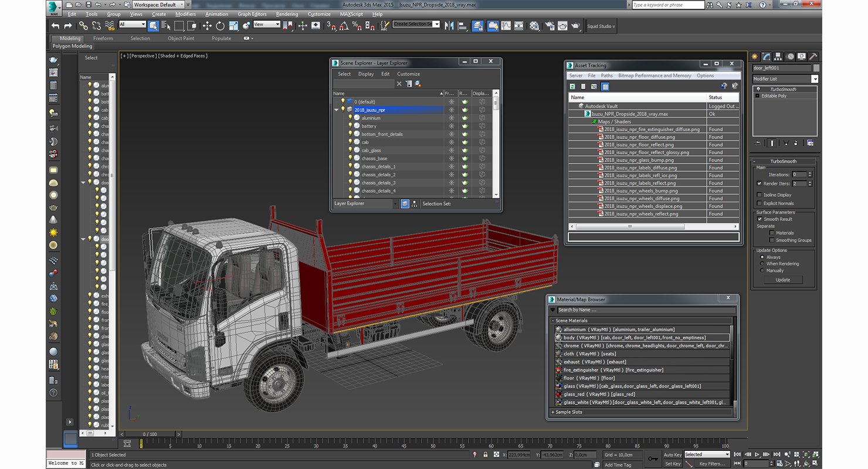Image resolution: width=868 pixels, height=469 pixels.
Task: Open the Graph Editors menu
Action: (252, 14)
